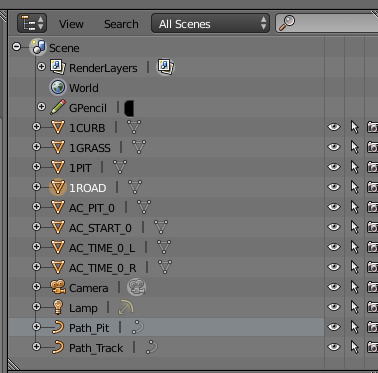
Task: Click the Lamp lightbulb icon
Action: click(x=58, y=307)
